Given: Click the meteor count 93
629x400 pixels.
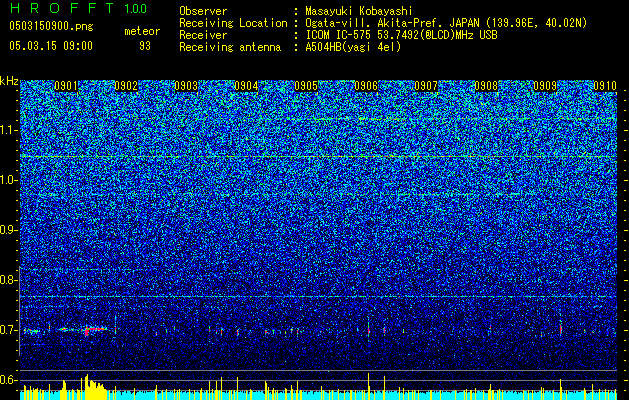Looking at the screenshot, I should pyautogui.click(x=145, y=46).
